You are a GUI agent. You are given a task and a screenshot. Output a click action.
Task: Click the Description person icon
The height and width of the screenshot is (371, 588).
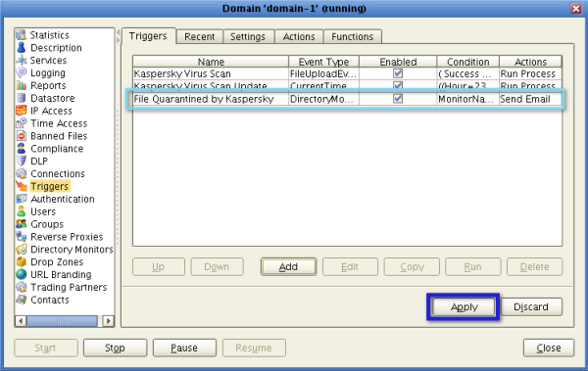point(22,48)
